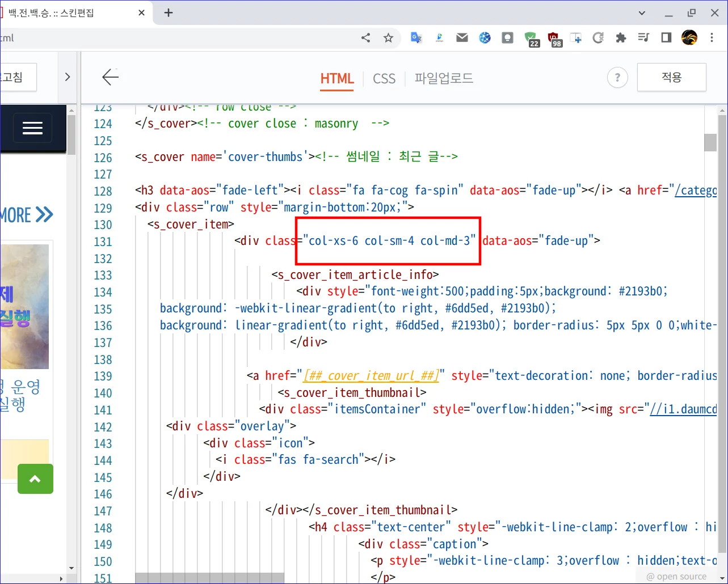Click the preview pane vertical scrollbar thumb
Screen dimensions: 728x584
tap(71, 134)
